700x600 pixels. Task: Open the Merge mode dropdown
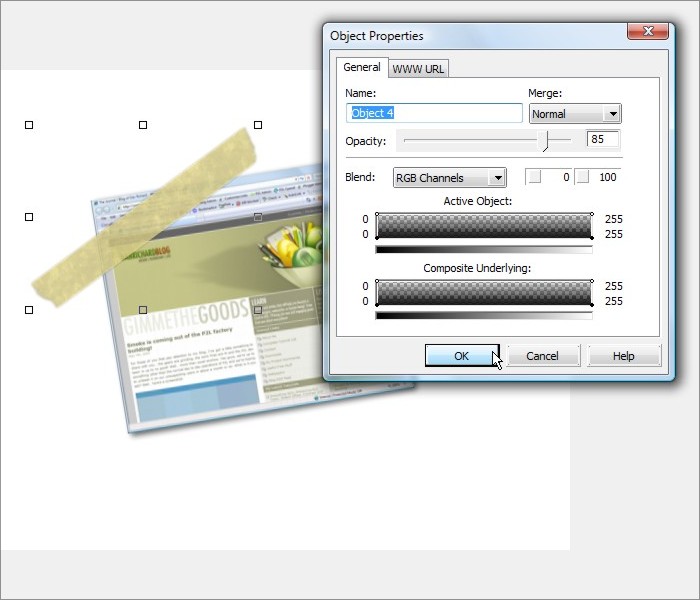tap(575, 114)
